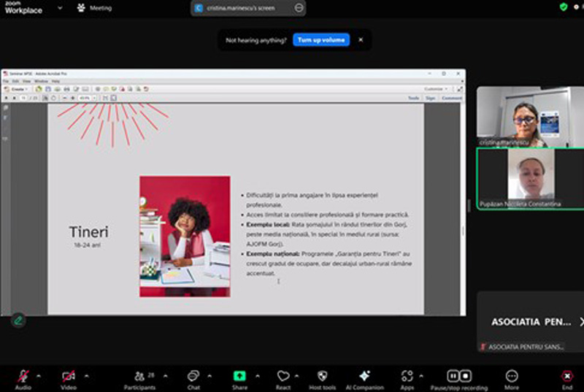Open the More options menu
The height and width of the screenshot is (392, 584).
tap(511, 375)
